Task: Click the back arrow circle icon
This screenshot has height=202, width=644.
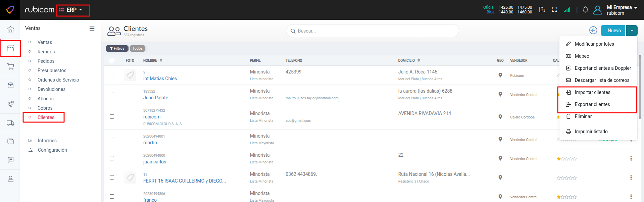Action: (x=593, y=31)
